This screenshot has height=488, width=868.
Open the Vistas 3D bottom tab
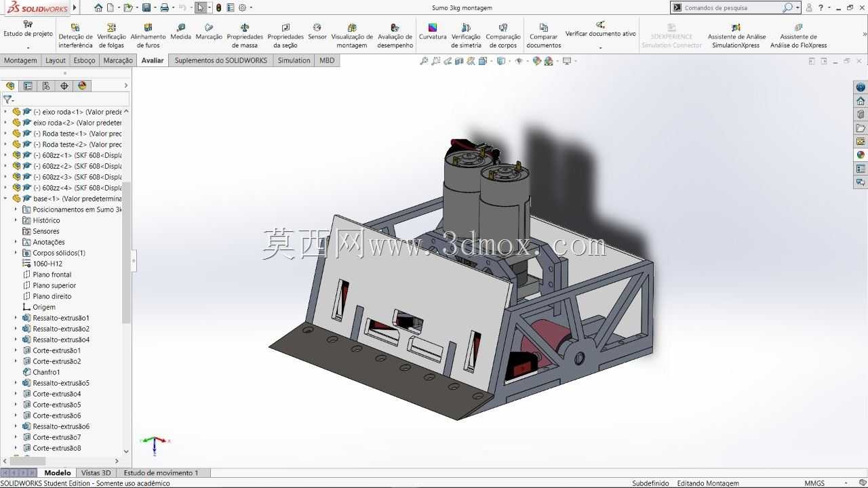tap(96, 472)
